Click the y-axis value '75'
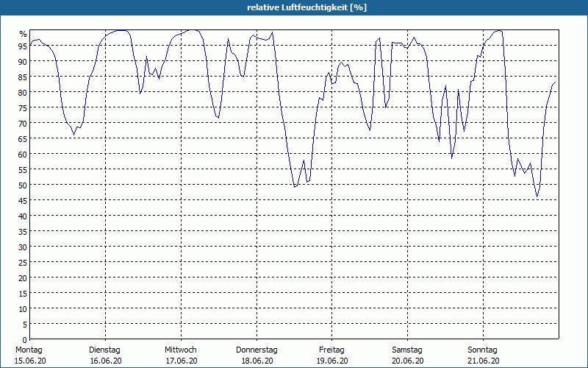The width and height of the screenshot is (588, 368). (23, 108)
